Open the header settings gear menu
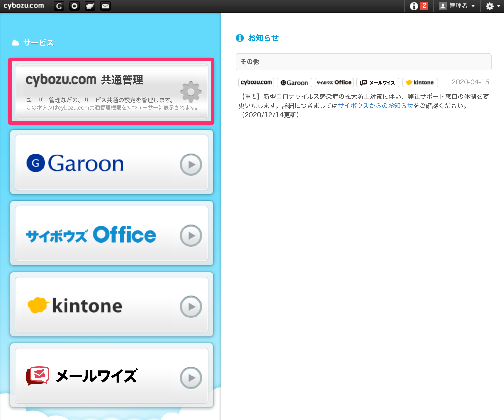The width and height of the screenshot is (504, 420). click(492, 6)
